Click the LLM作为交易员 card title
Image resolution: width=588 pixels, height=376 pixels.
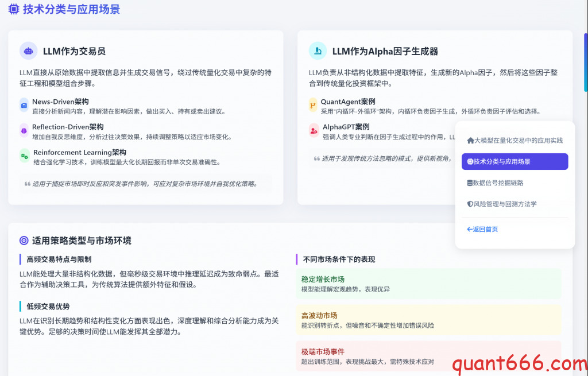pyautogui.click(x=74, y=51)
